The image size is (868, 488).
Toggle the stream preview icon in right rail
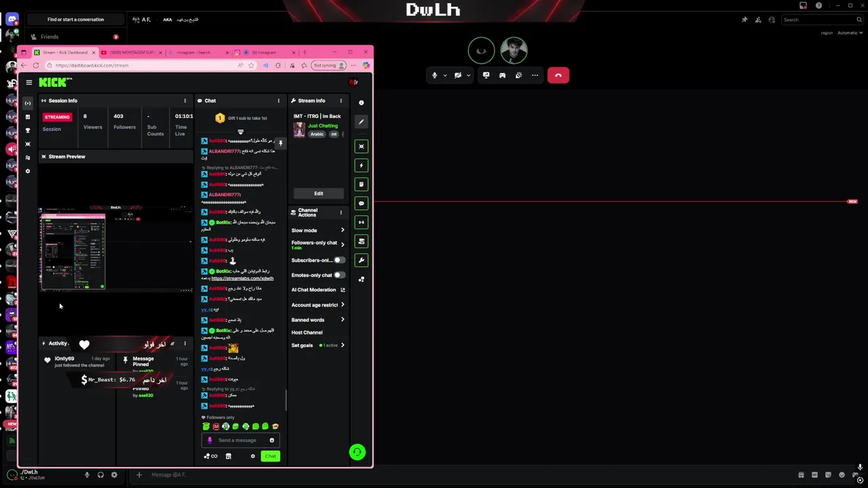tap(361, 146)
